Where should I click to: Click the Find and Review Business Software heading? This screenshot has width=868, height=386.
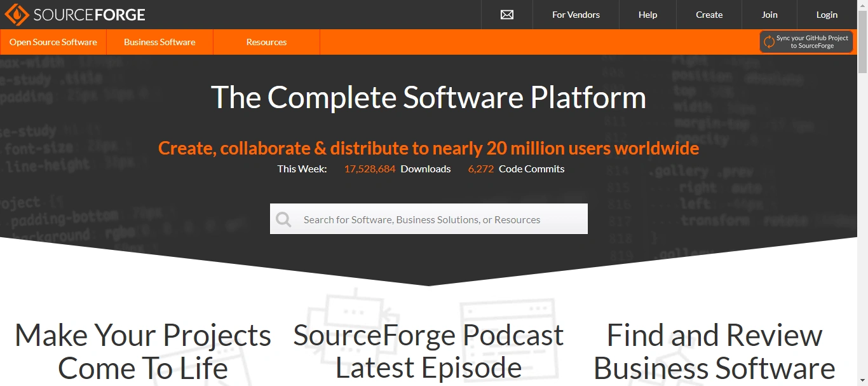click(714, 352)
